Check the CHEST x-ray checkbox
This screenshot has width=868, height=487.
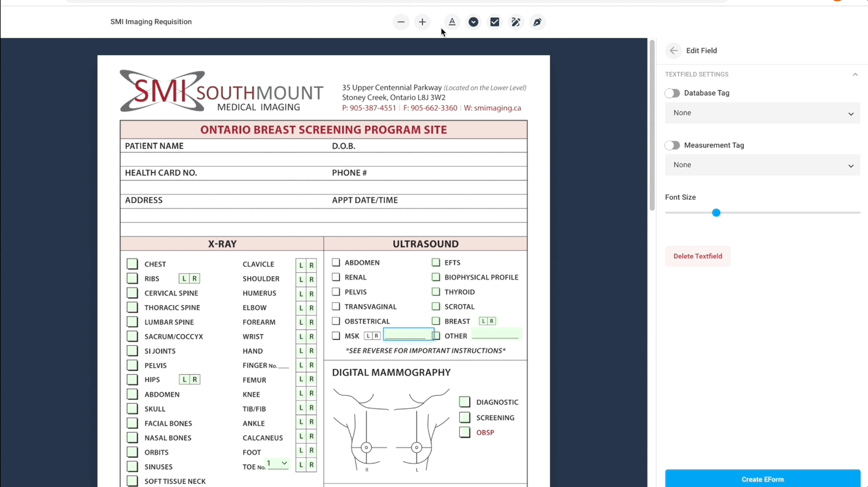pyautogui.click(x=132, y=264)
